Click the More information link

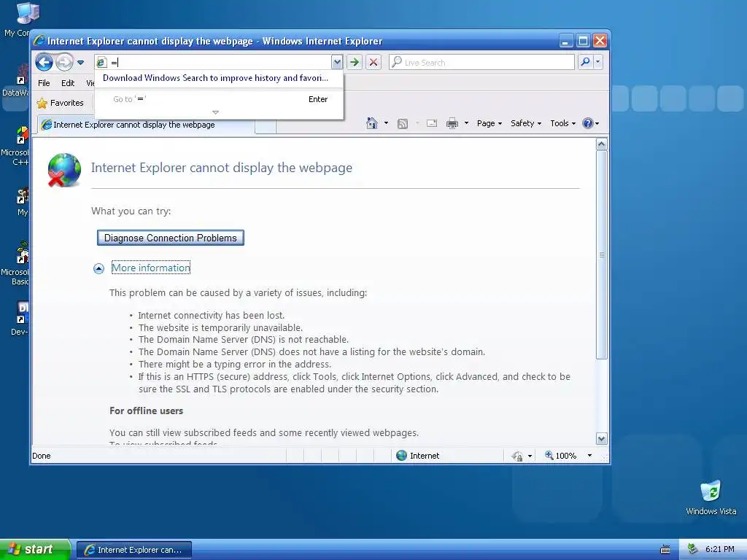click(x=150, y=268)
